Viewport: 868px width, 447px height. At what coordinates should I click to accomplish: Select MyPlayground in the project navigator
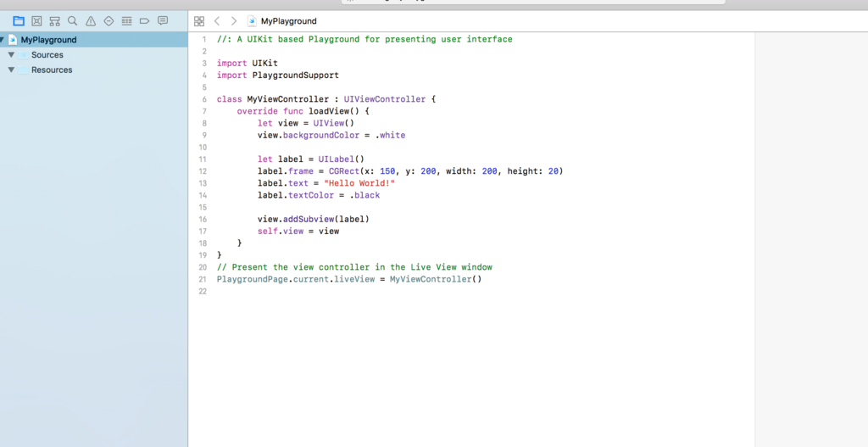click(93, 40)
